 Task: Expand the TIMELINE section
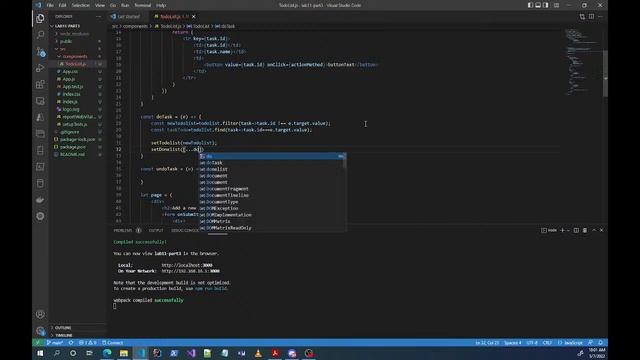click(77, 335)
